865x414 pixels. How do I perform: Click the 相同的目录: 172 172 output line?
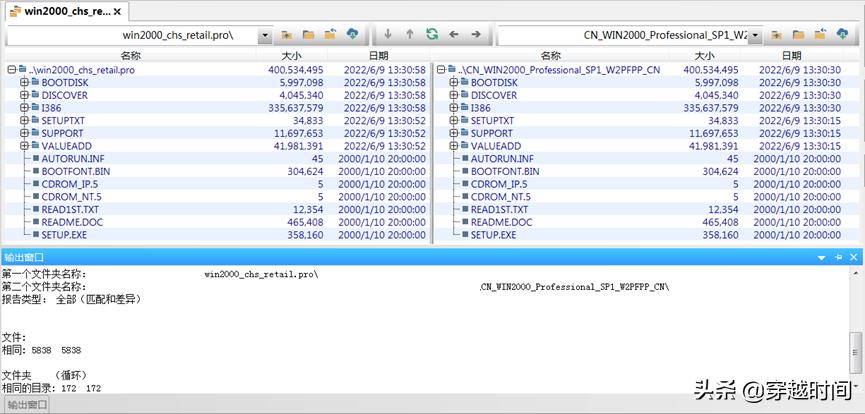(x=51, y=389)
